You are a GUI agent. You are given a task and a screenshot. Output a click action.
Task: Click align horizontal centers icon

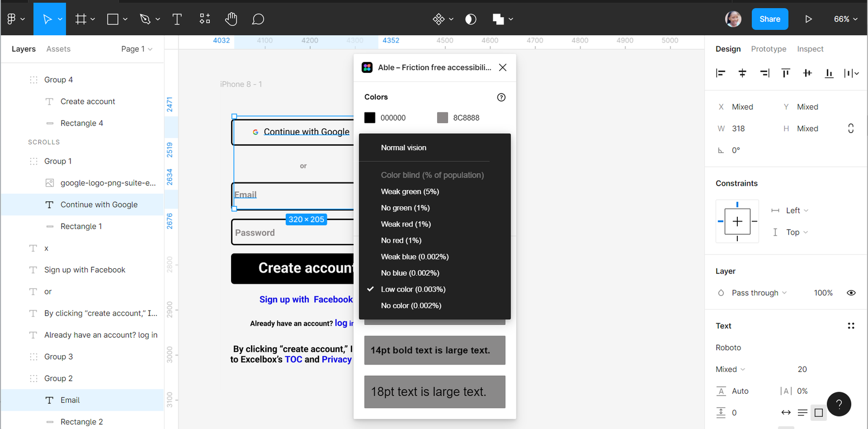click(x=742, y=73)
